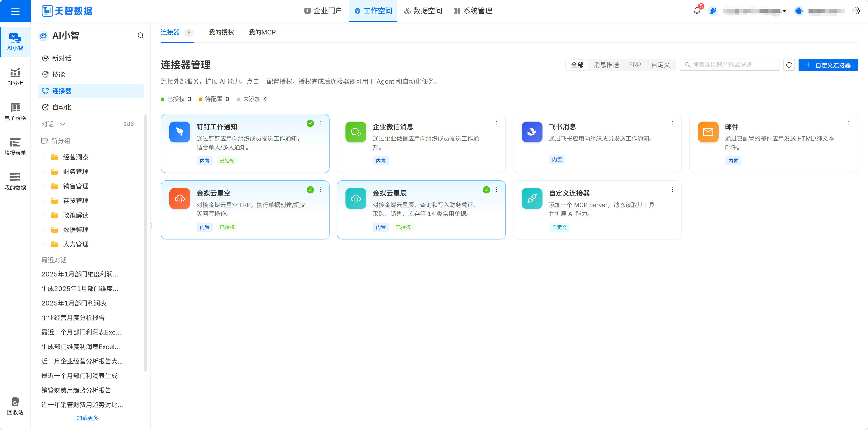
Task: Click the 钉钉工作通知 connector icon
Action: [180, 132]
